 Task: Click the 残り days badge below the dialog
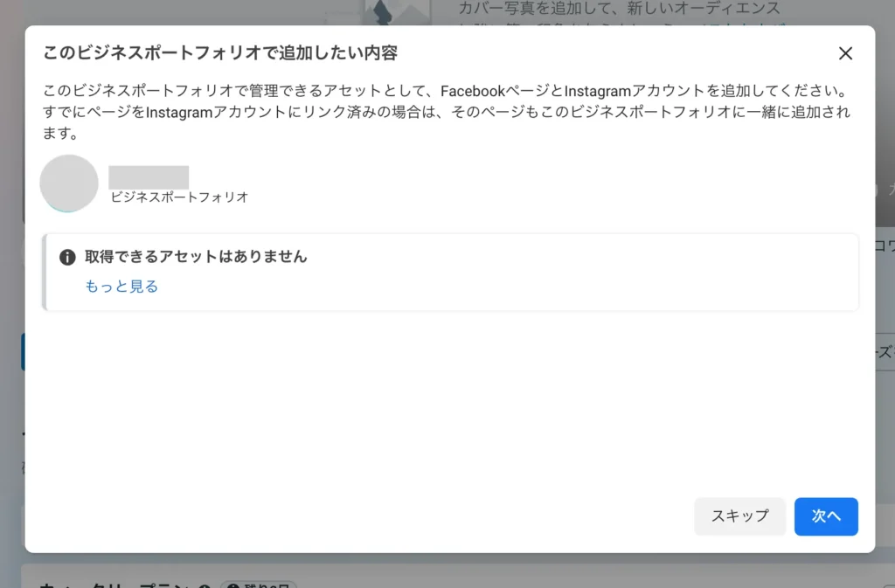pos(259,582)
